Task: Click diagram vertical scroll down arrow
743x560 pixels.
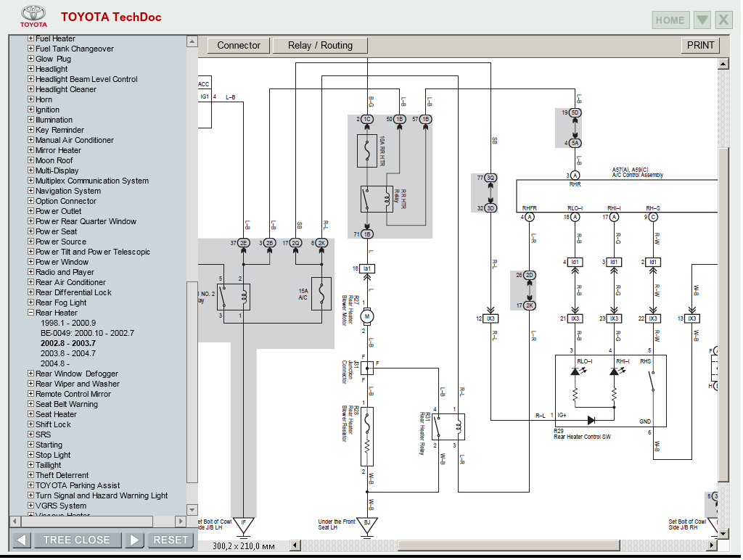Action: coord(723,533)
